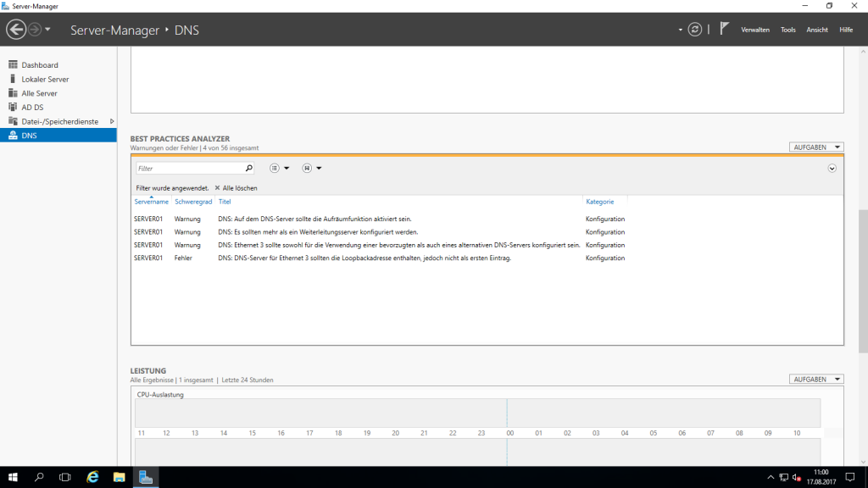Open the Hilfe menu

846,30
